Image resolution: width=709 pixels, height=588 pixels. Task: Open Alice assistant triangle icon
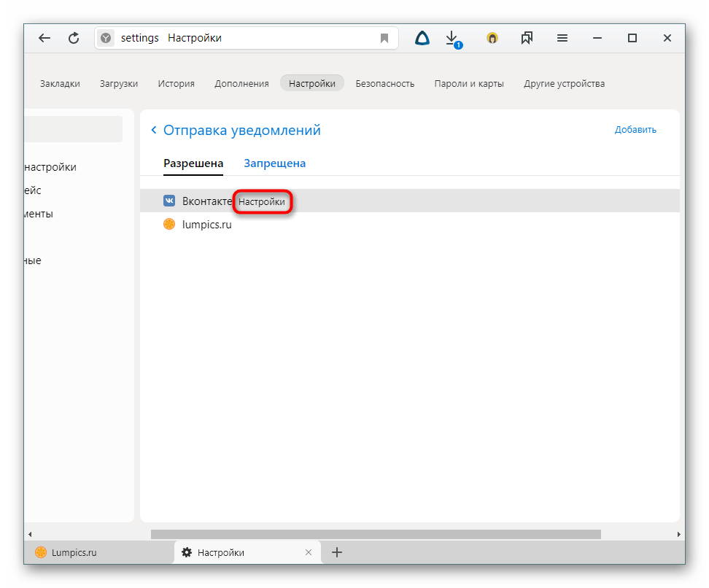(422, 39)
